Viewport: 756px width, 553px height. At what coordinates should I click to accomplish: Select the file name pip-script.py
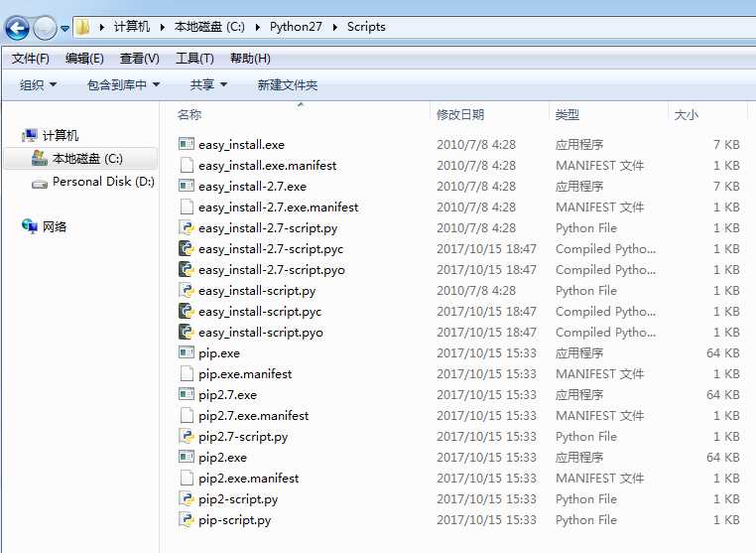tap(234, 520)
